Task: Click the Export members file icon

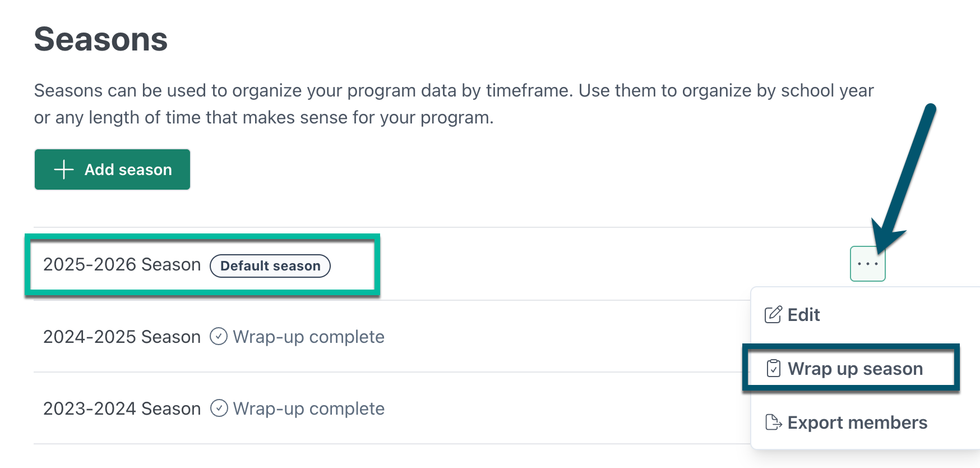Action: pos(773,423)
